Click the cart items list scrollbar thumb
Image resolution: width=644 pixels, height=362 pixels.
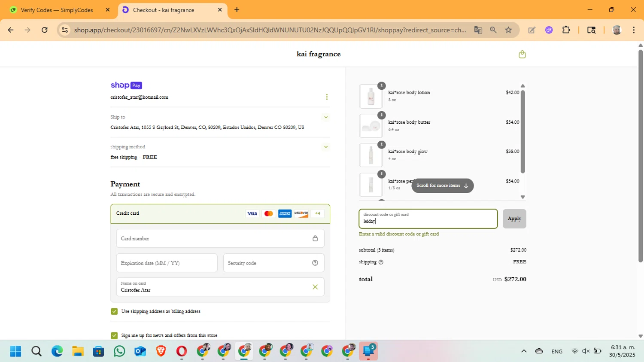(522, 131)
